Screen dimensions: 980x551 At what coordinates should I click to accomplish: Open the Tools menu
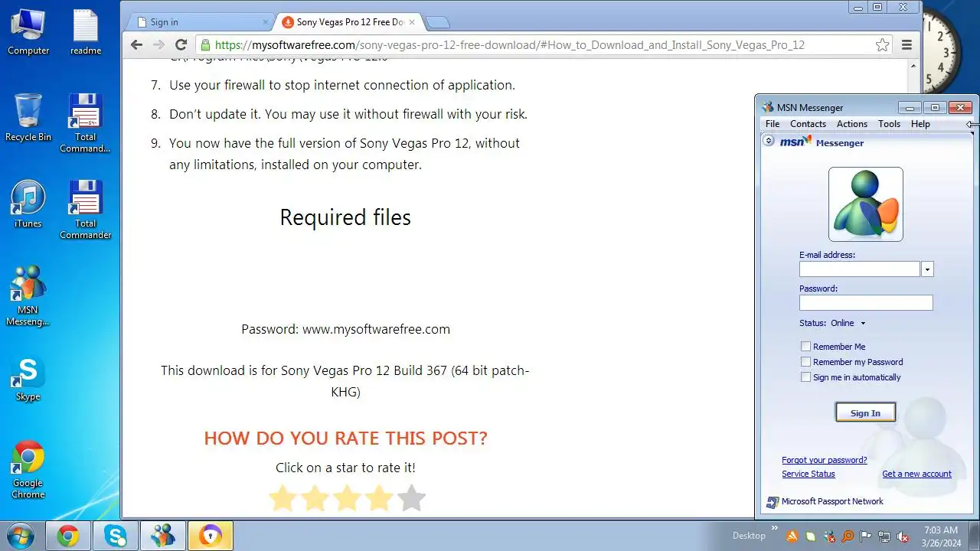tap(889, 124)
